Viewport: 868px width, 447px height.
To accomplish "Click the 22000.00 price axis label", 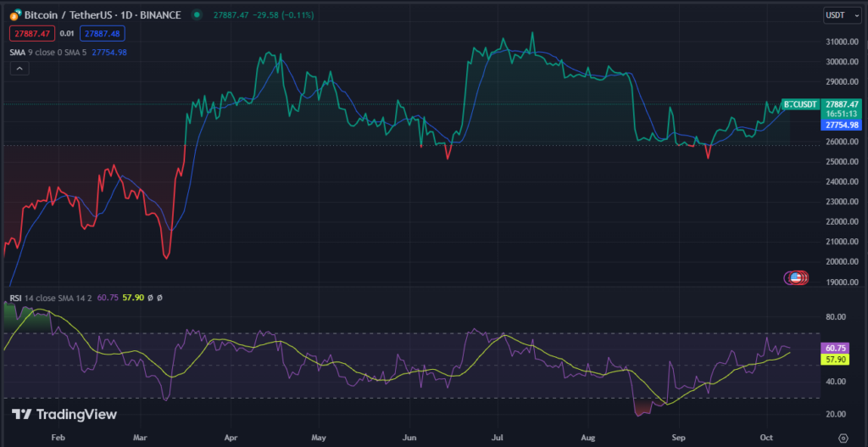I will point(842,222).
